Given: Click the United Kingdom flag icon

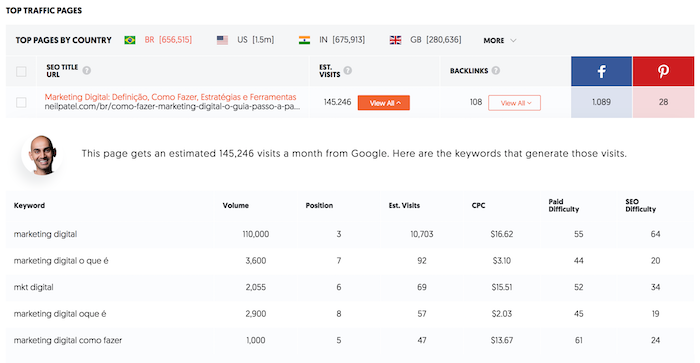Looking at the screenshot, I should [x=395, y=40].
